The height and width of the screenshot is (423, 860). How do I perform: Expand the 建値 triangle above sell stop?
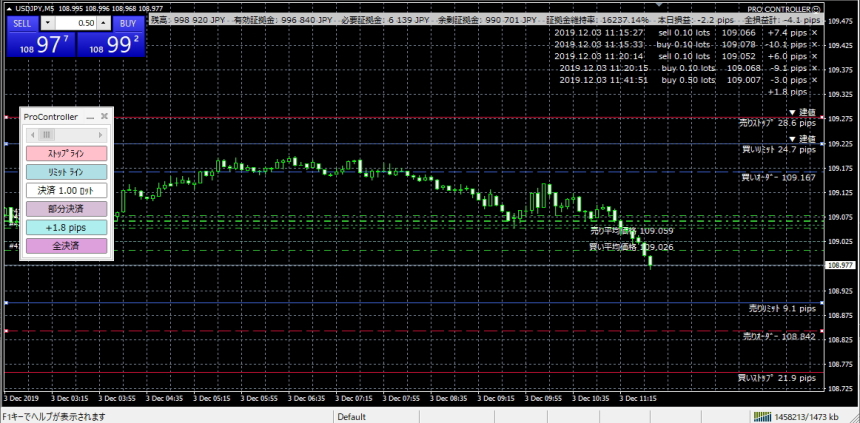coord(792,112)
